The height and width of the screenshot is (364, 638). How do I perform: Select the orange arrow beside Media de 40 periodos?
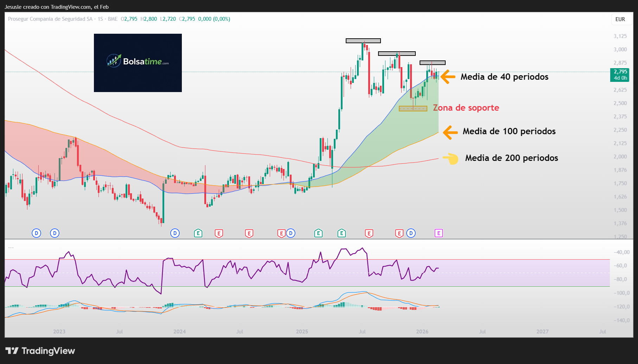(x=447, y=77)
